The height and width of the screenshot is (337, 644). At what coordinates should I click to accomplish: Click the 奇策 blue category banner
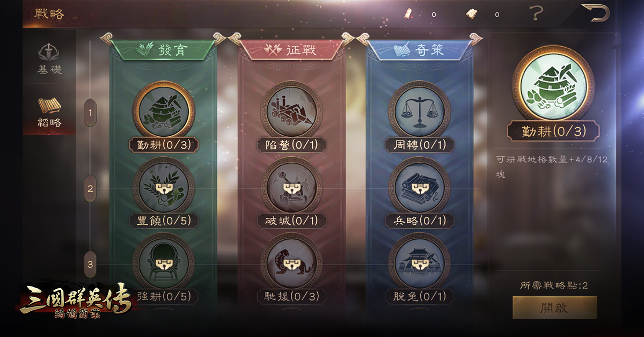click(419, 49)
